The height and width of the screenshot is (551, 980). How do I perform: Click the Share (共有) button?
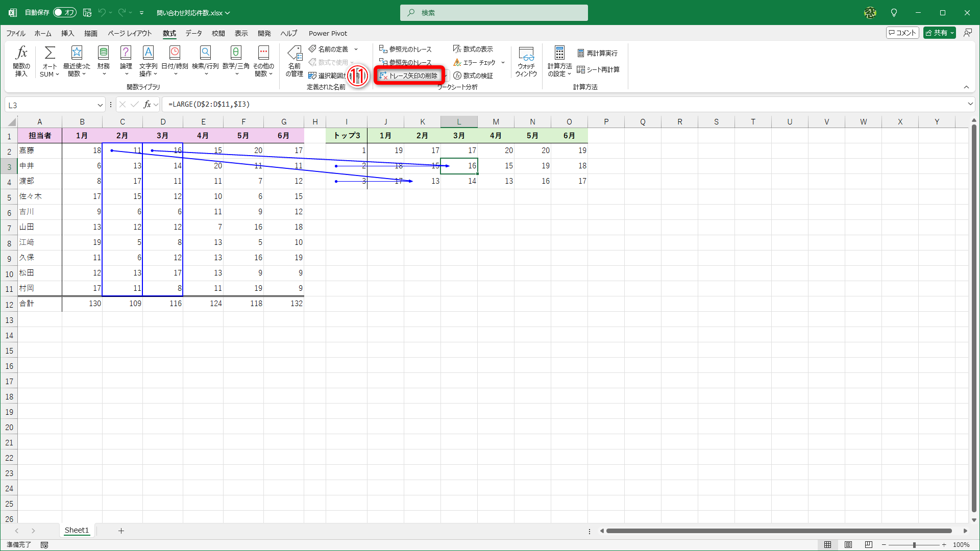tap(936, 33)
